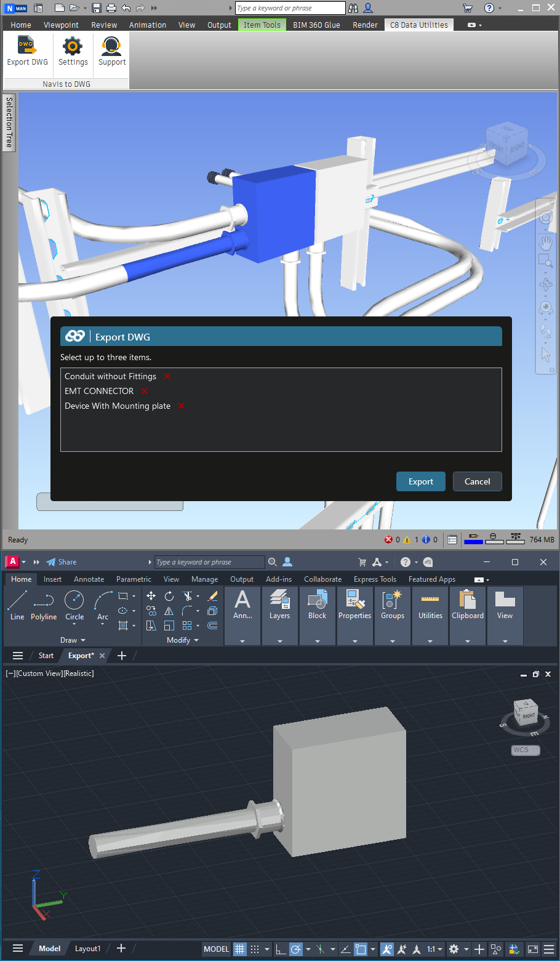Toggle 2D object snap in AutoCAD status bar
Viewport: 560px width, 961px height.
(361, 949)
